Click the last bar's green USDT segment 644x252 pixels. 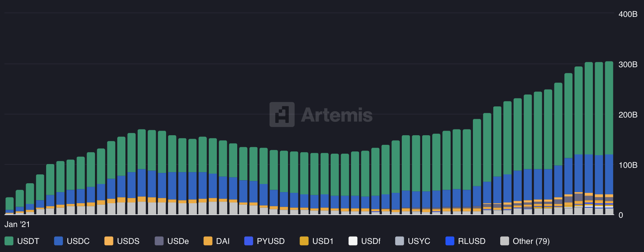(609, 108)
